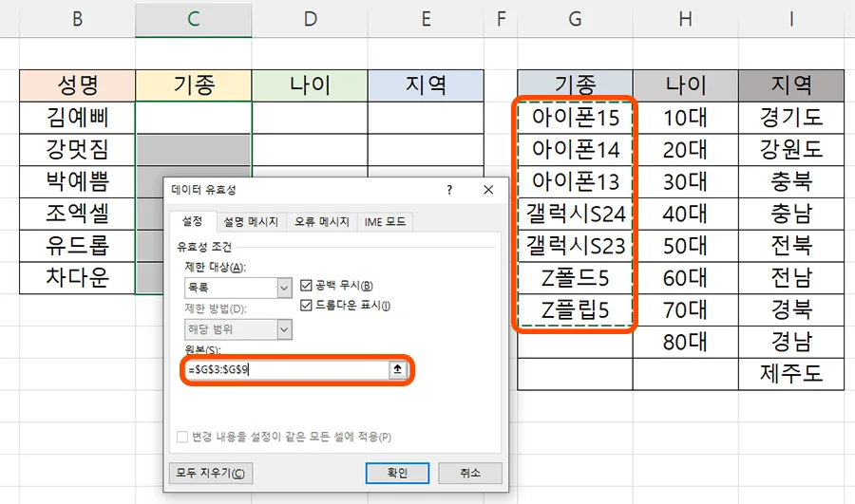
Task: Select column H header
Action: tap(685, 19)
